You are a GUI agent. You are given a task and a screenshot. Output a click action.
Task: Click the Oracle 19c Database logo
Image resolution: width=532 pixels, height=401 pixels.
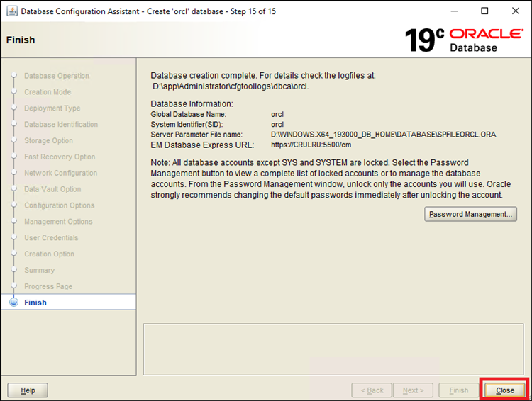pyautogui.click(x=463, y=40)
